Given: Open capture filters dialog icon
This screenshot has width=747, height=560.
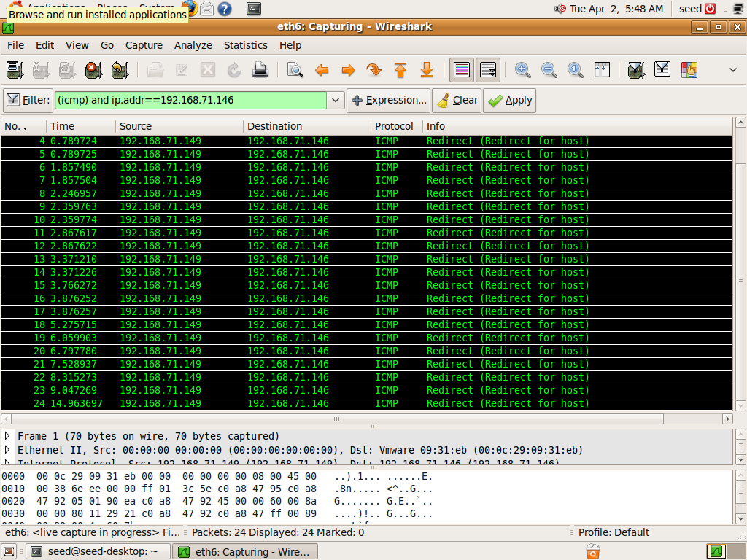Looking at the screenshot, I should (x=636, y=70).
